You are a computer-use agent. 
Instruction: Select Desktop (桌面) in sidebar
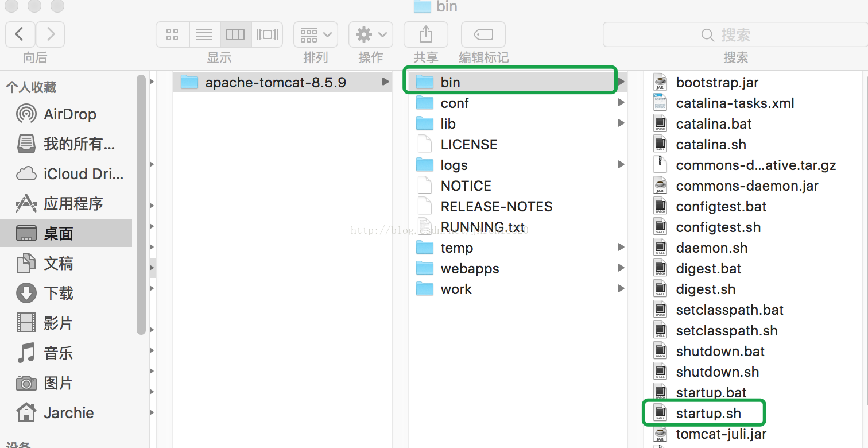(x=66, y=233)
